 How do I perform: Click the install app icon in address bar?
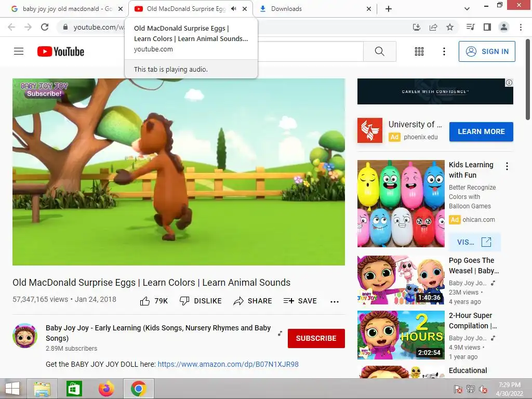pyautogui.click(x=417, y=27)
